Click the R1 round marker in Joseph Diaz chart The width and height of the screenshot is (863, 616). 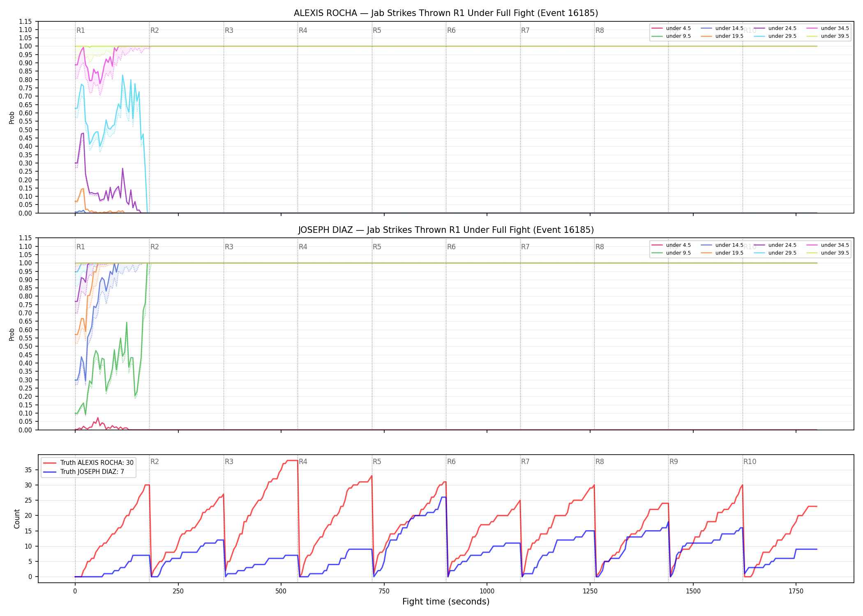(x=81, y=247)
